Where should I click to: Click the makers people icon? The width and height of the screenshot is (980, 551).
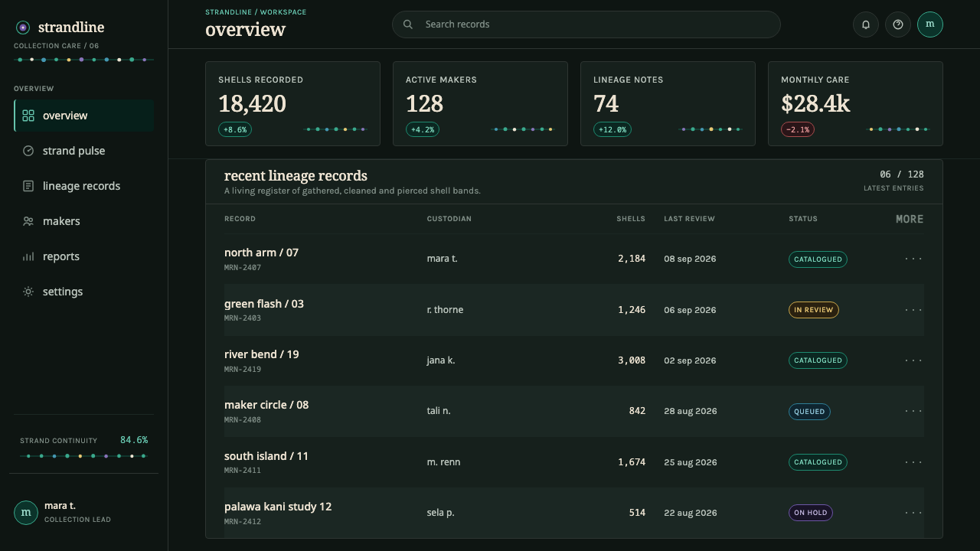pyautogui.click(x=28, y=221)
